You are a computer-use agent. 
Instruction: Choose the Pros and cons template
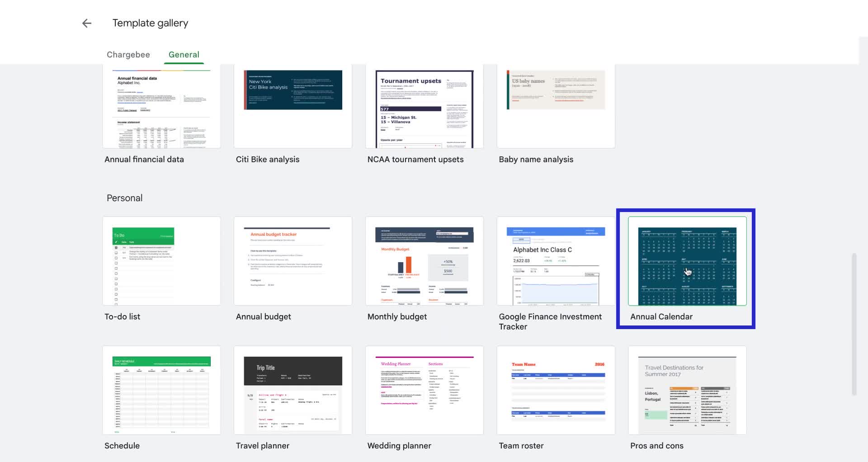point(687,390)
